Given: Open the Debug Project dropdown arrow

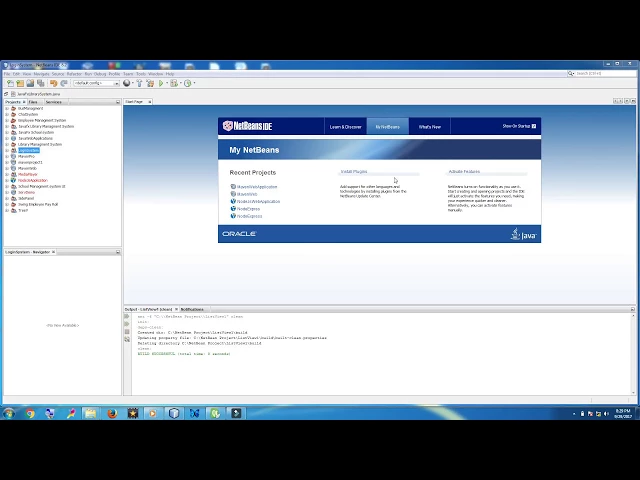Looking at the screenshot, I should pyautogui.click(x=180, y=83).
